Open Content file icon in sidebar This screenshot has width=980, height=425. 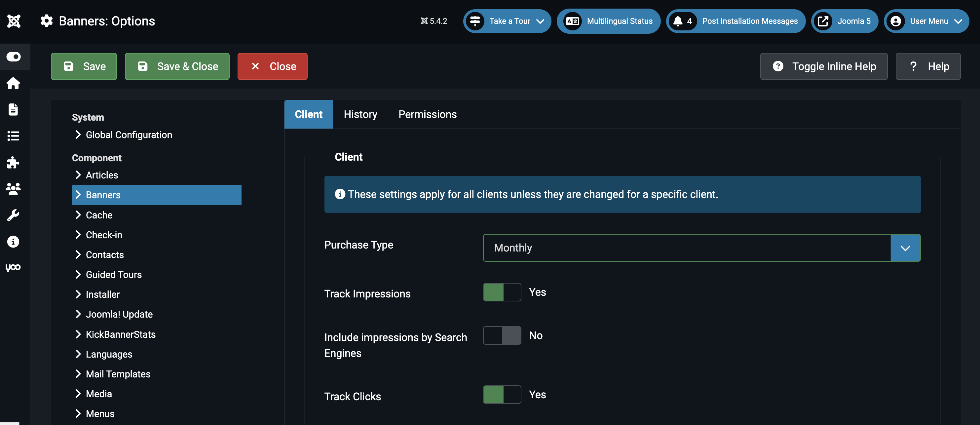13,110
